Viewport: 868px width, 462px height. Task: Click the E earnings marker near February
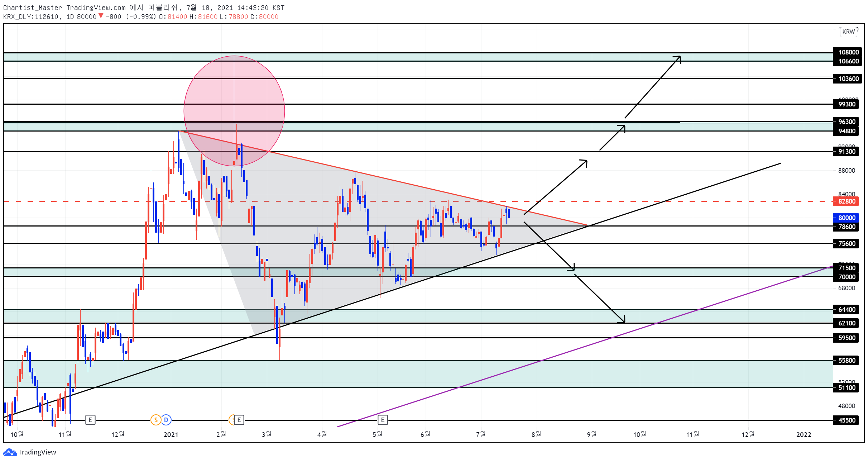pos(239,420)
